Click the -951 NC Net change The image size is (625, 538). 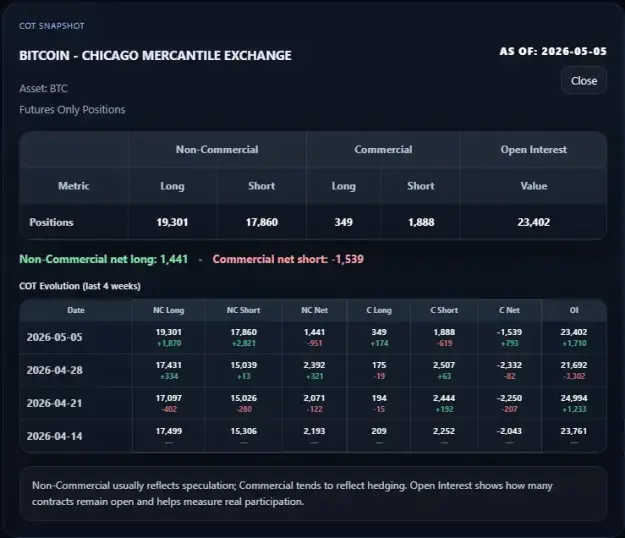pos(314,344)
